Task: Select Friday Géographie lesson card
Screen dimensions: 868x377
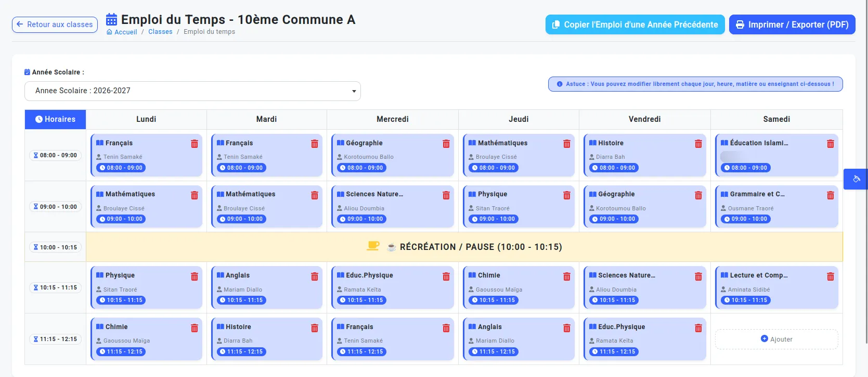Action: pos(645,207)
